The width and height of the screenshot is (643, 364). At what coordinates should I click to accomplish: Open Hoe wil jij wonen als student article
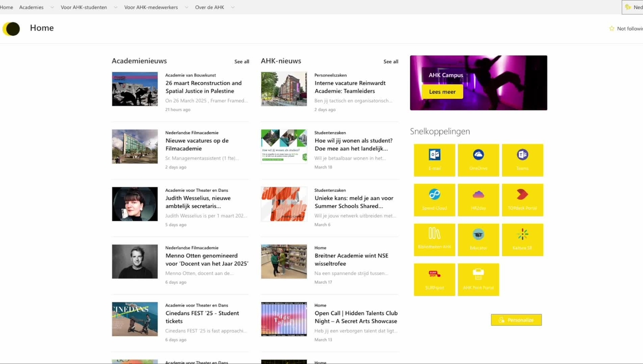354,145
